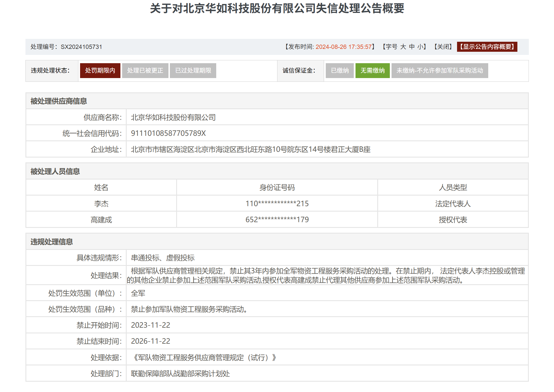
Task: Set font size to 大
Action: 403,47
